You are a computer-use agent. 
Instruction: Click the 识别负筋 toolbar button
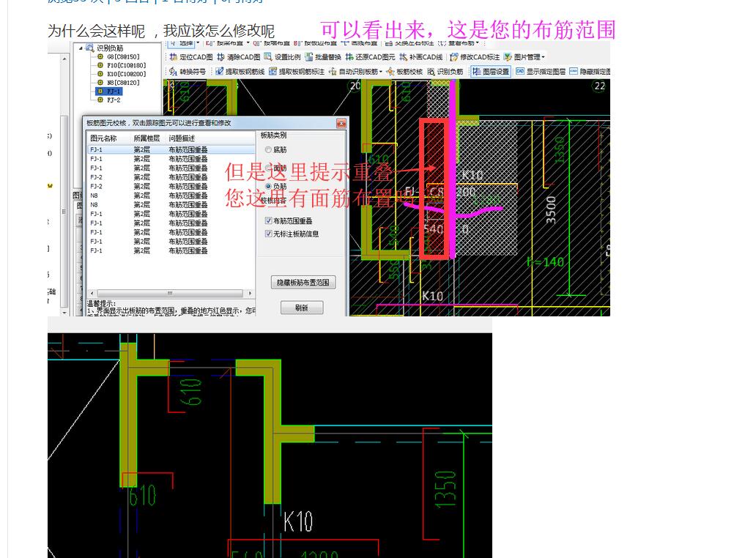coord(445,71)
